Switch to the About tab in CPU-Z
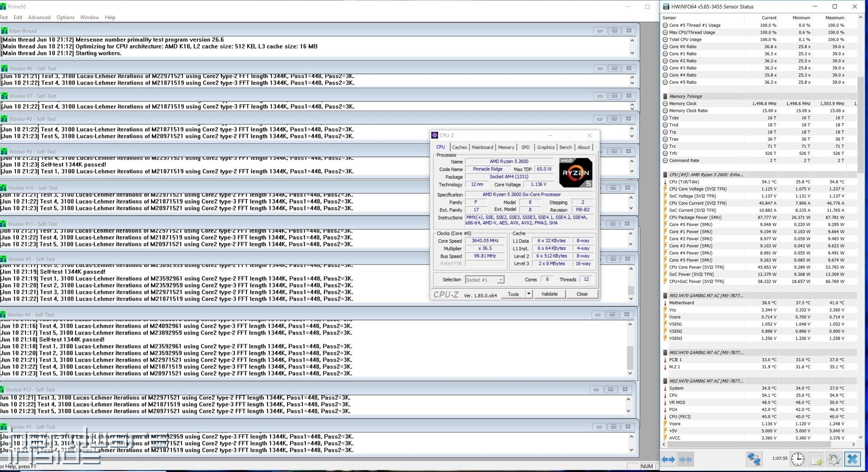 point(584,147)
